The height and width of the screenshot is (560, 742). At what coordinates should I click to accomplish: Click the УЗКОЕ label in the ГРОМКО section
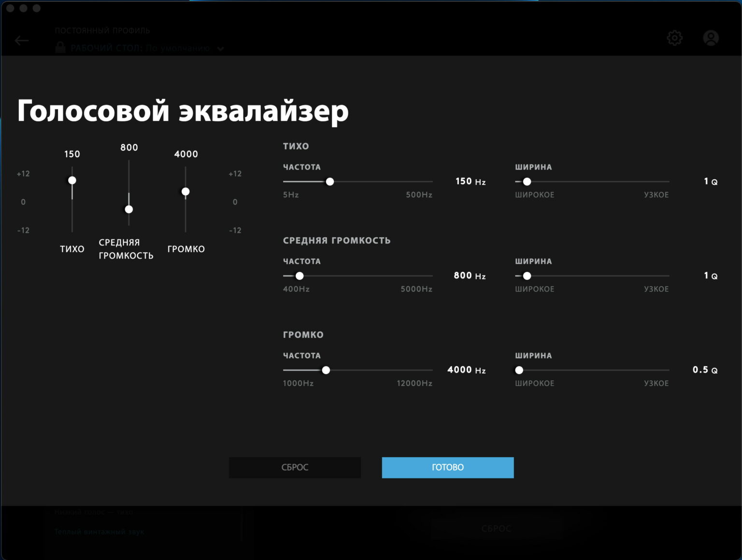[656, 383]
